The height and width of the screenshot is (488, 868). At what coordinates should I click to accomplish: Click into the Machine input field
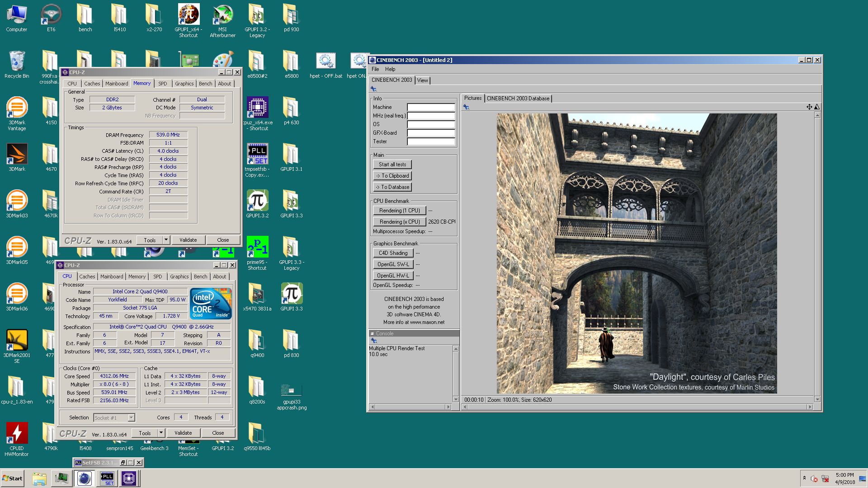tap(431, 107)
